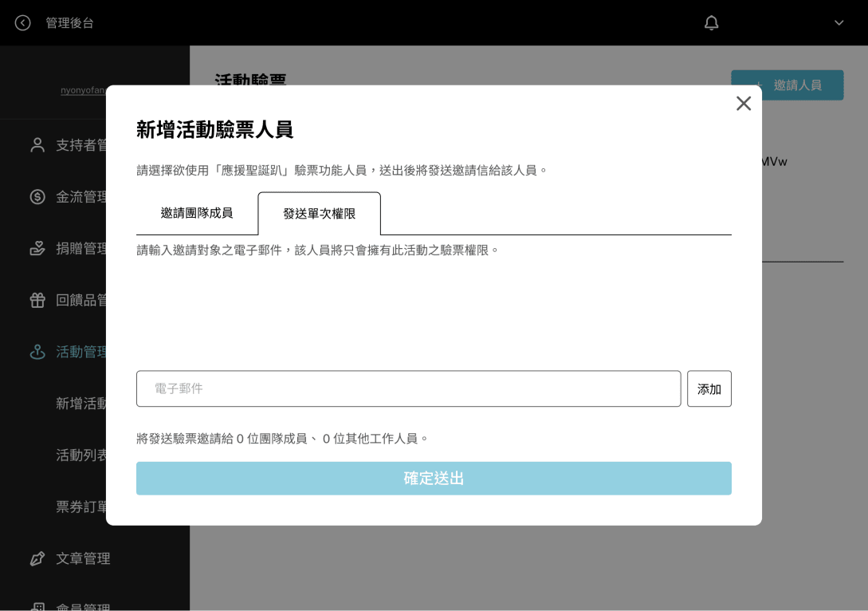Click the 管理後台 title text
Image resolution: width=868 pixels, height=611 pixels.
click(x=70, y=22)
